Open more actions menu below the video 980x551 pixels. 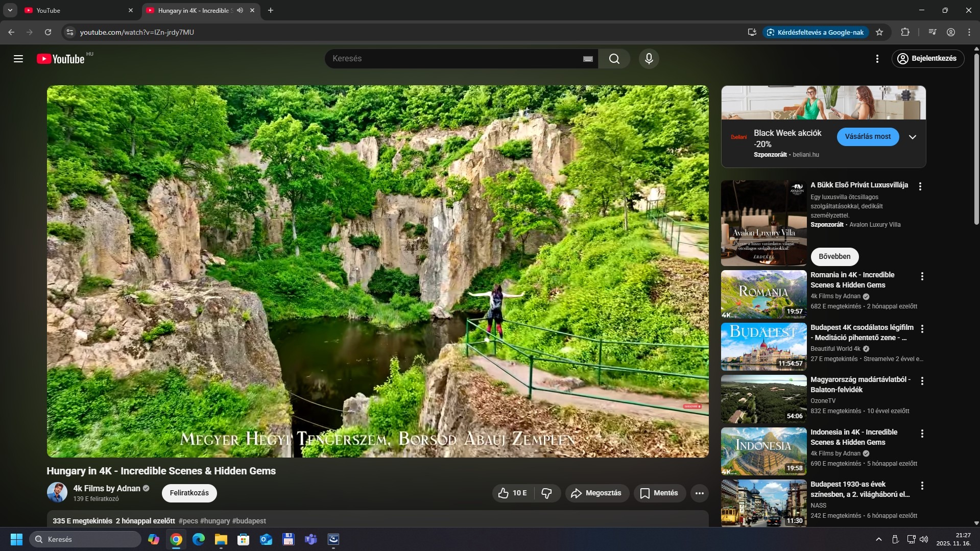coord(699,493)
